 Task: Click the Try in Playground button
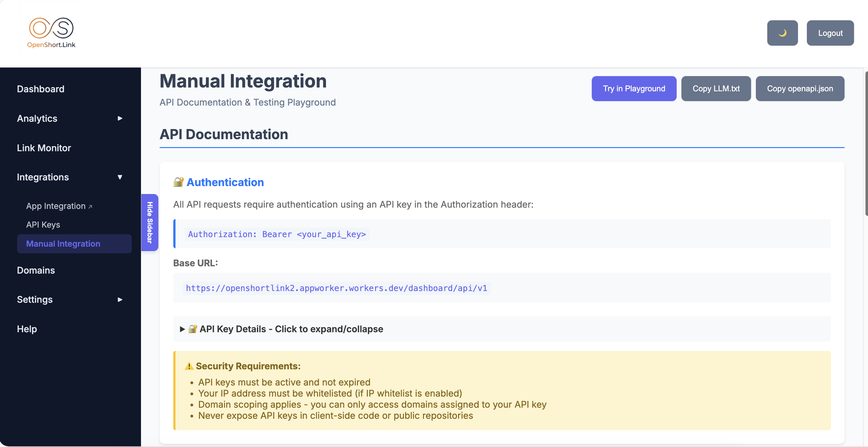point(634,88)
